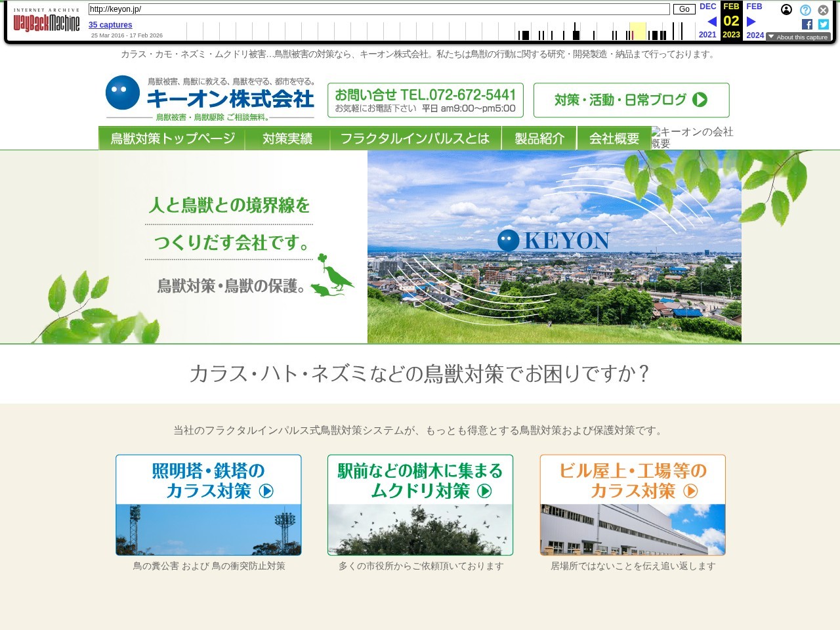Image resolution: width=840 pixels, height=630 pixels.
Task: Open 対策・活動・日常ブログ button
Action: (x=631, y=100)
